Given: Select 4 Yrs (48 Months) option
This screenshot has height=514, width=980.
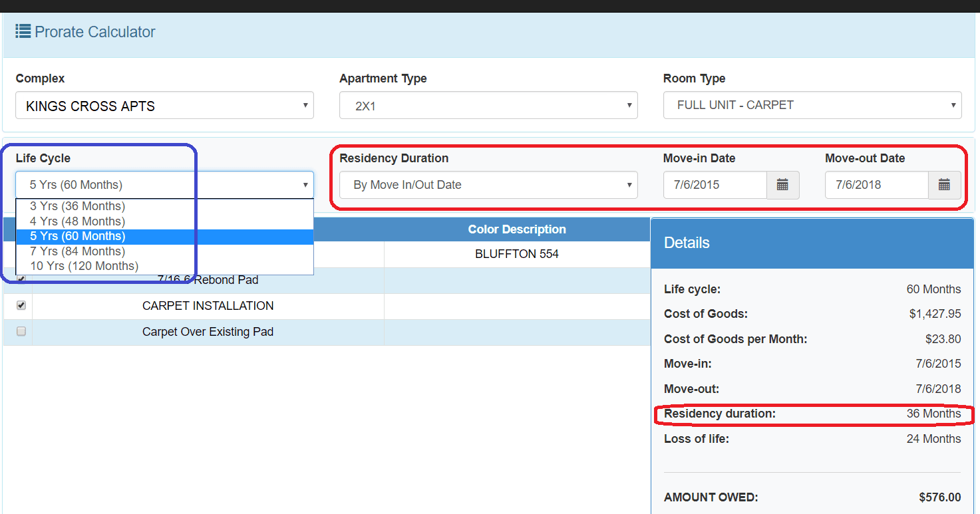Looking at the screenshot, I should (164, 221).
